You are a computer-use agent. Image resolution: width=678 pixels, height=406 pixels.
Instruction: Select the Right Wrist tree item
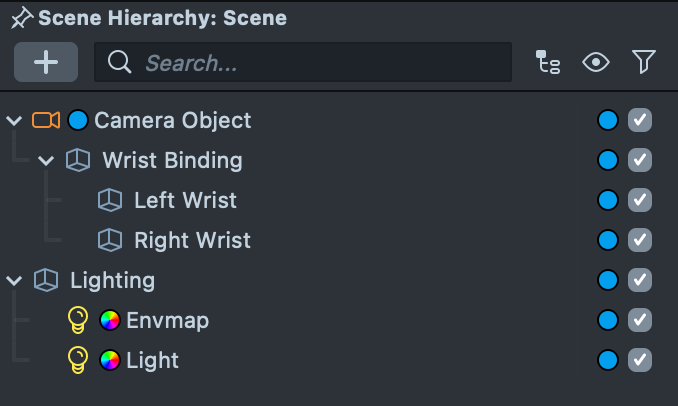tap(192, 240)
